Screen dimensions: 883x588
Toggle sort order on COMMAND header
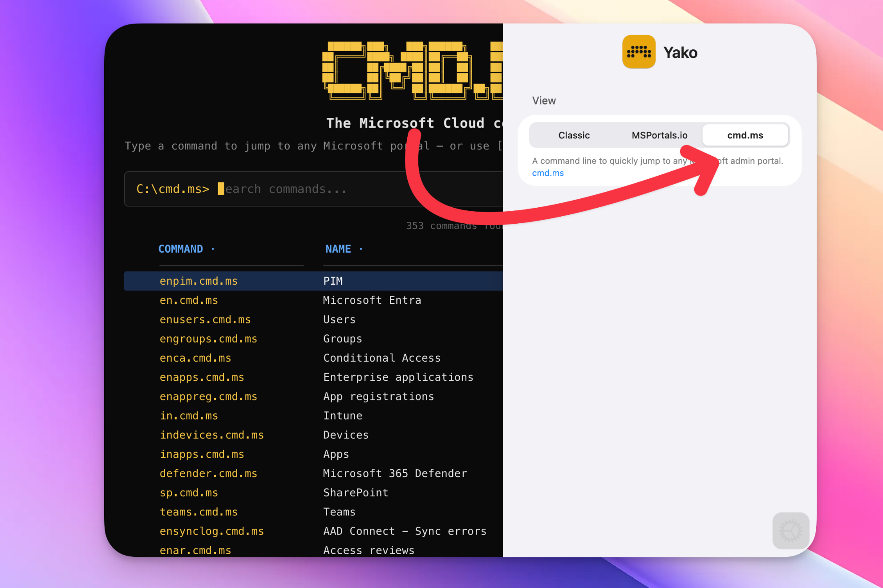tap(181, 249)
